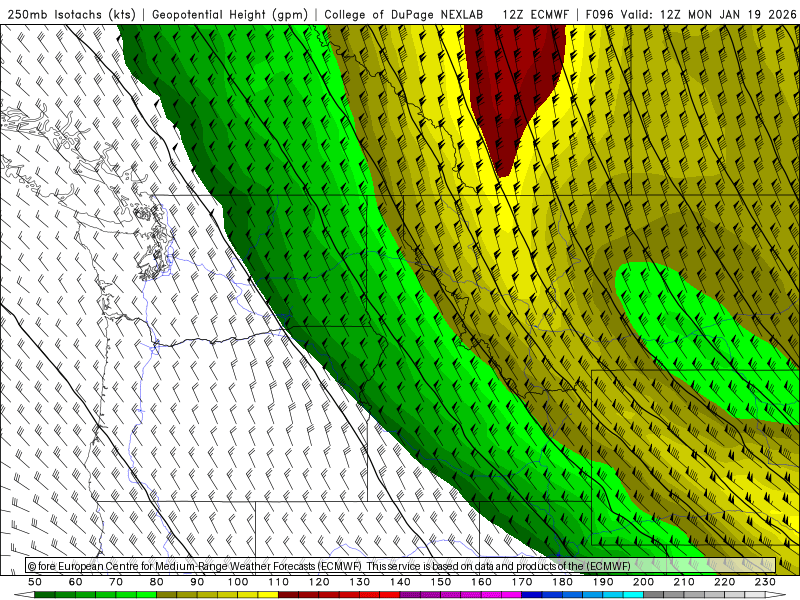The height and width of the screenshot is (600, 800).
Task: Click the '230' value on the color scale
Action: coord(766,582)
